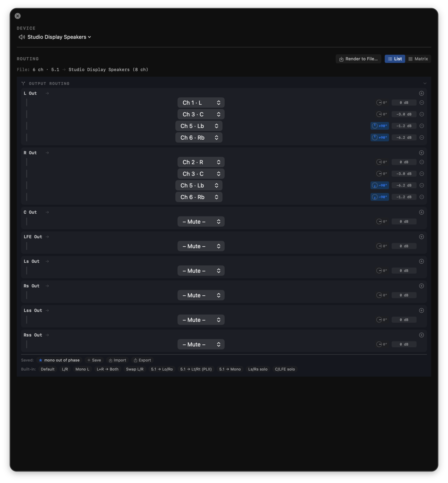Toggle -90° phase on R Out Ch 6 · Rb
The width and height of the screenshot is (448, 483).
[x=380, y=197]
